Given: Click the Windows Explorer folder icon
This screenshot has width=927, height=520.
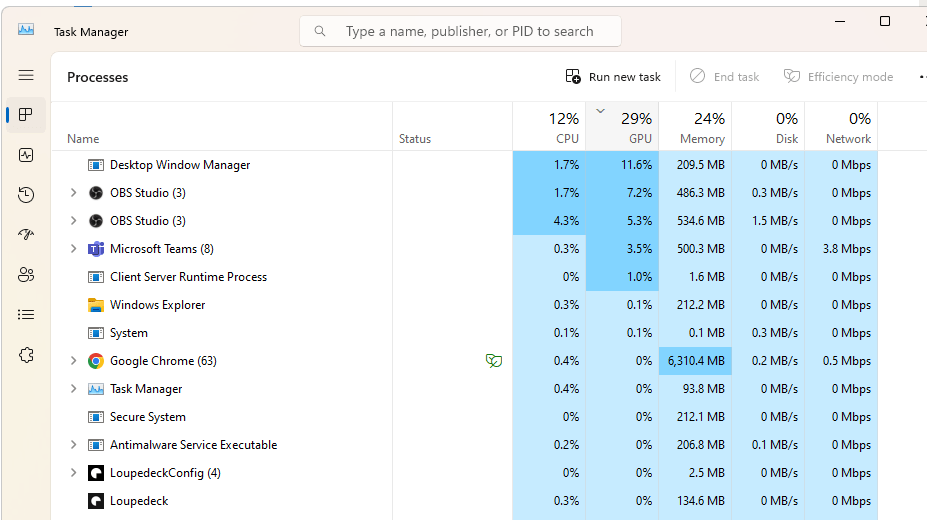Looking at the screenshot, I should pyautogui.click(x=96, y=305).
